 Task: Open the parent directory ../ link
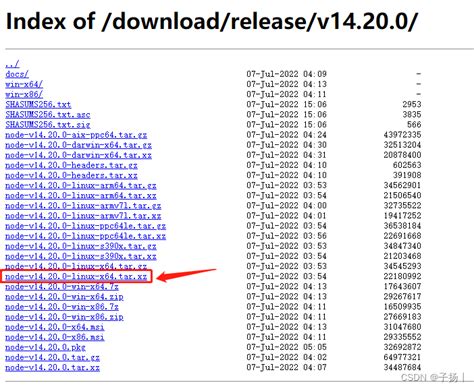[x=12, y=64]
